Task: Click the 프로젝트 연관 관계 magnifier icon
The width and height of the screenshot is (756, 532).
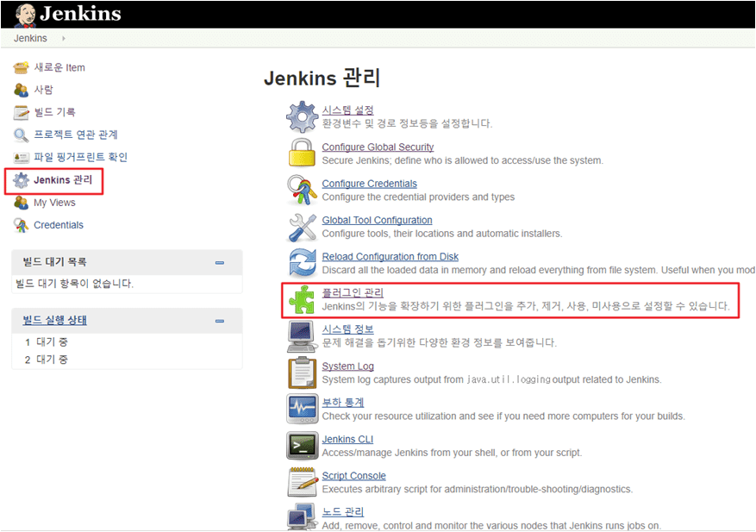Action: click(21, 135)
